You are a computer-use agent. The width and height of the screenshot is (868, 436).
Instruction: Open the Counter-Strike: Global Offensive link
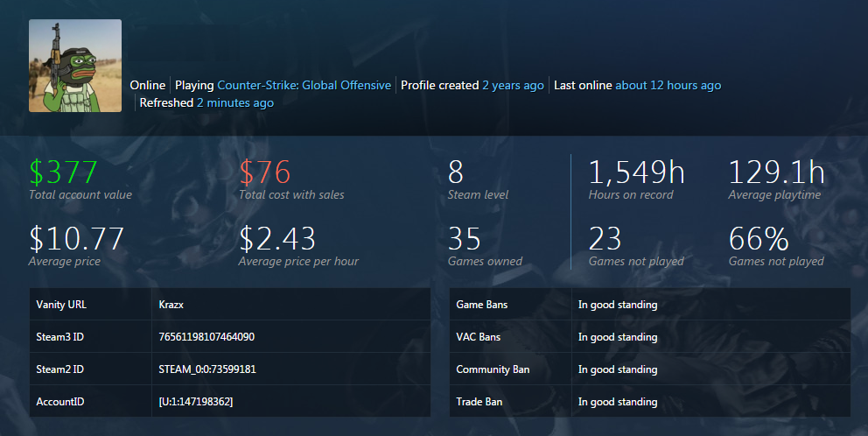coord(304,85)
